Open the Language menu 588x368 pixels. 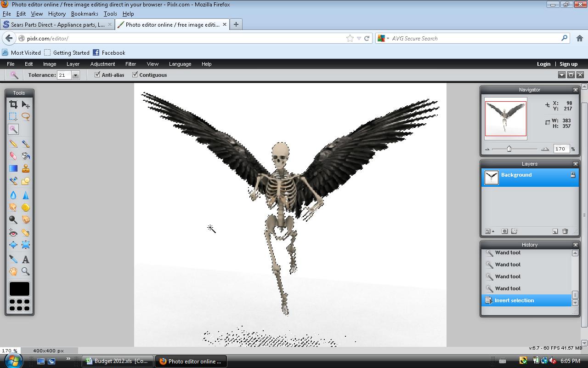tap(180, 64)
